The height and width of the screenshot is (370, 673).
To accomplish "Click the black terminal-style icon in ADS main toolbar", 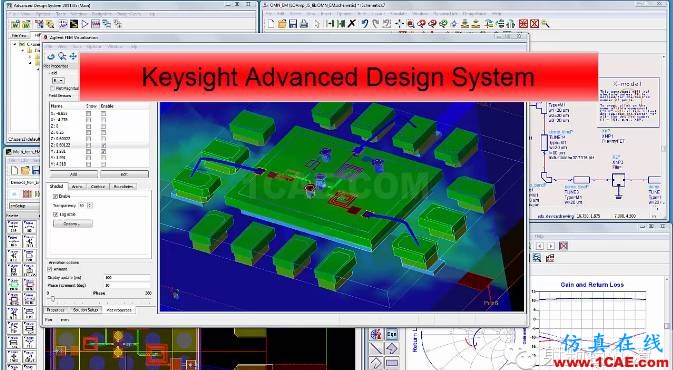I will pyautogui.click(x=74, y=24).
